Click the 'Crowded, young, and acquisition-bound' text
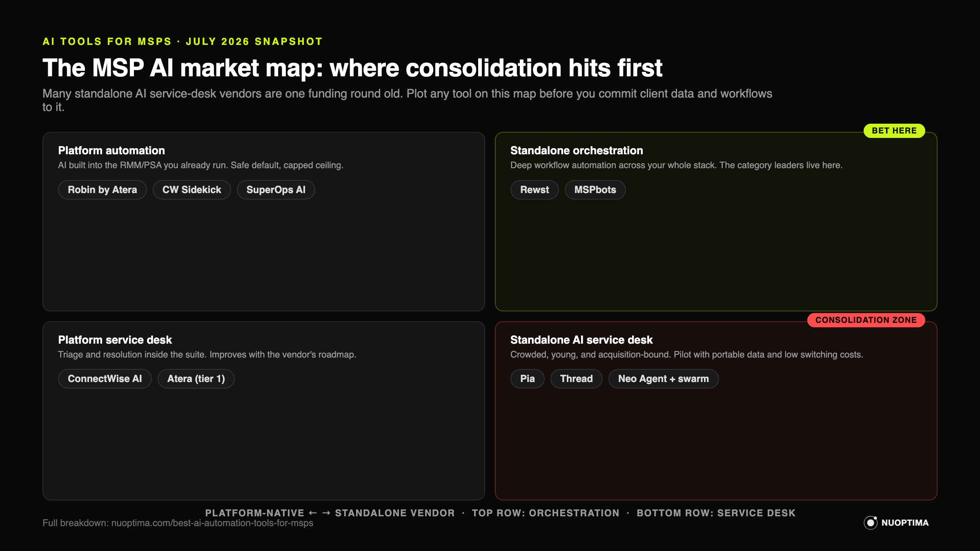Screen dimensions: 980x551 tap(686, 355)
